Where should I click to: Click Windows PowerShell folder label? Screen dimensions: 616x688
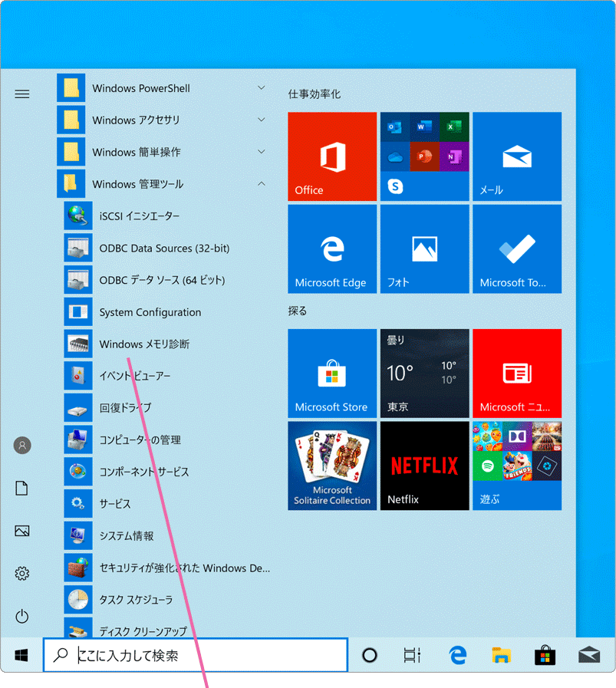141,88
